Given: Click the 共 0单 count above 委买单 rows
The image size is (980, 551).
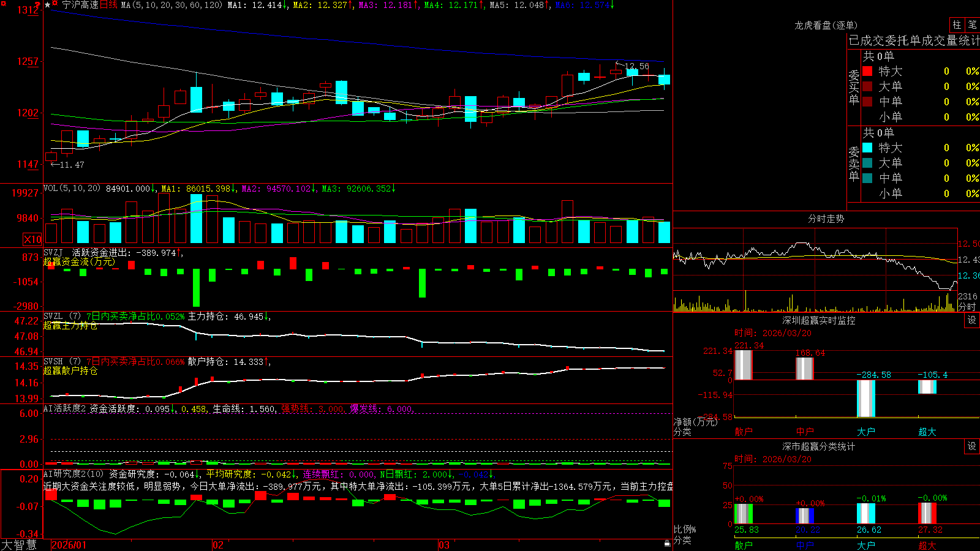Looking at the screenshot, I should click(878, 56).
